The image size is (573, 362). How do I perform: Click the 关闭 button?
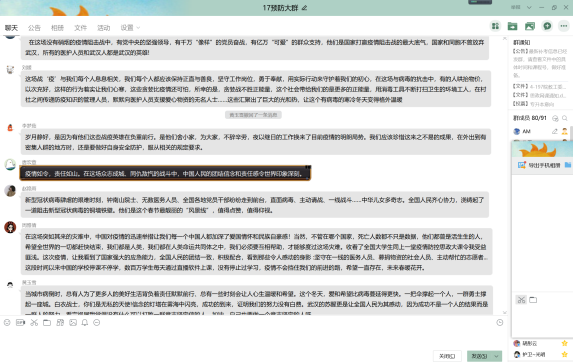447,356
